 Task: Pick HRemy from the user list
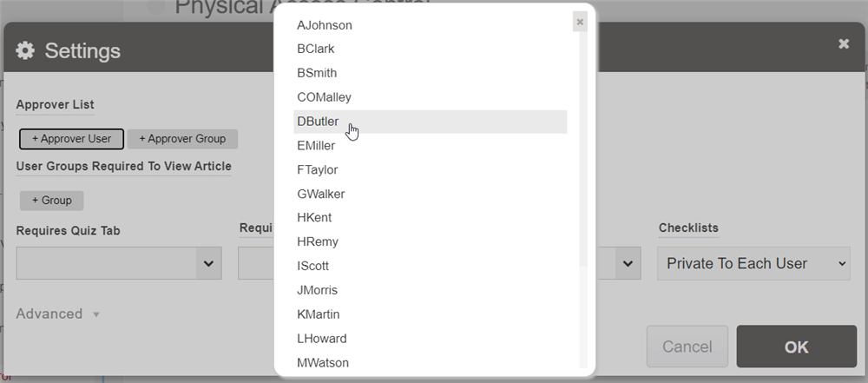318,241
